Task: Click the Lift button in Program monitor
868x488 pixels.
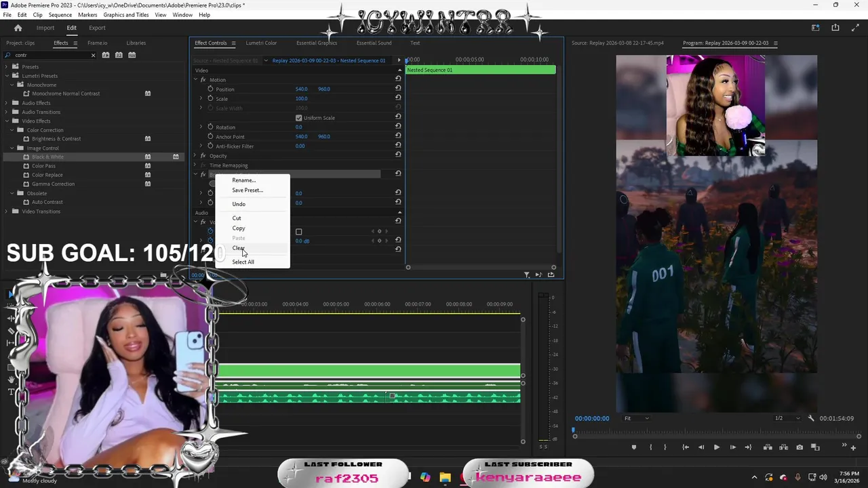Action: tap(768, 447)
